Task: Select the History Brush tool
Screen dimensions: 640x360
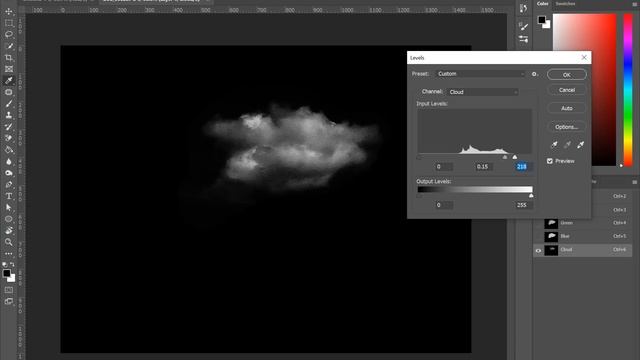Action: tap(9, 127)
